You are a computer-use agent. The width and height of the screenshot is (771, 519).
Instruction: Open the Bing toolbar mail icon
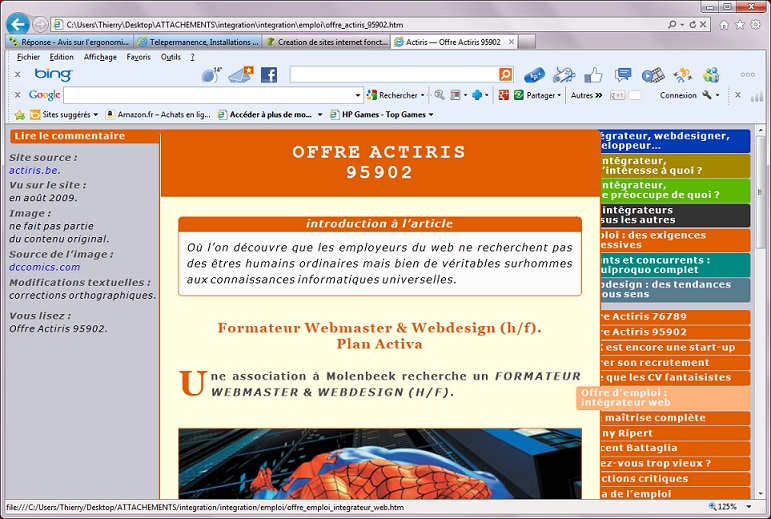coord(241,75)
